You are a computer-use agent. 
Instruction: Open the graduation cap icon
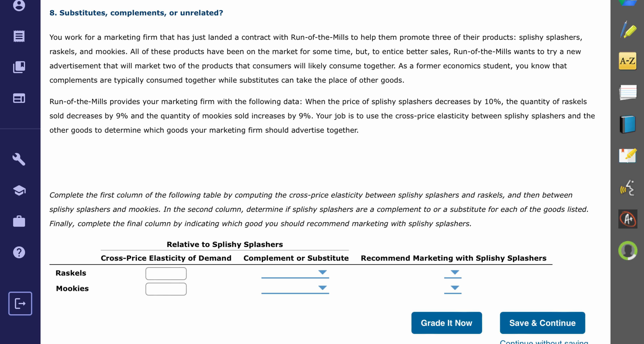(19, 191)
